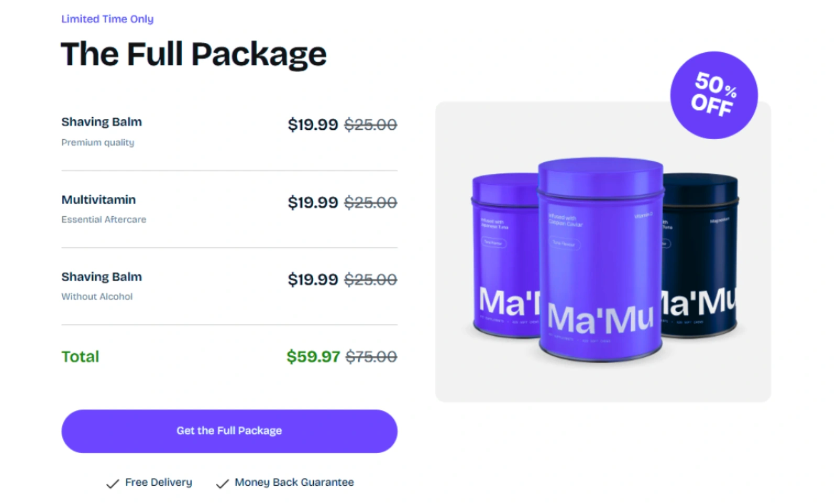This screenshot has width=838, height=504.
Task: Click the Multivitamin product name
Action: 98,200
